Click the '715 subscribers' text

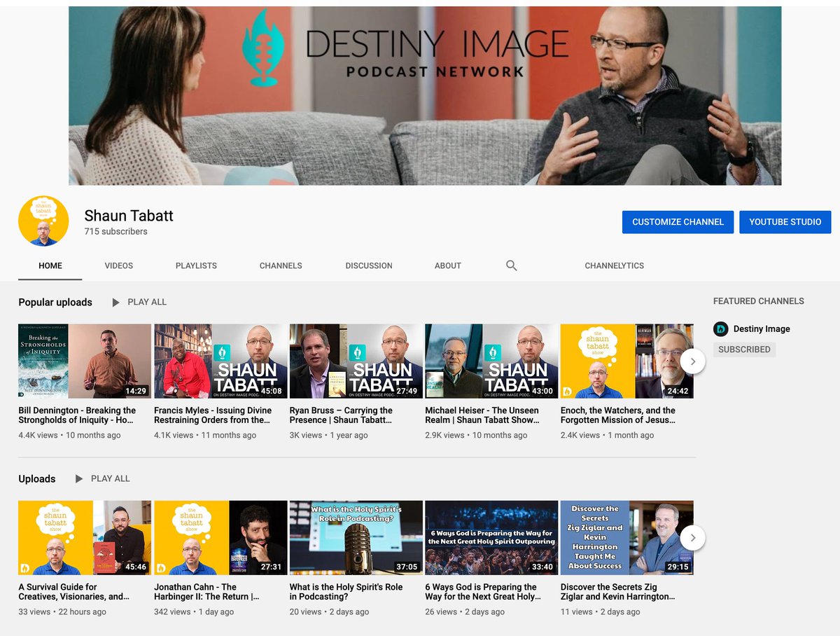[x=116, y=231]
